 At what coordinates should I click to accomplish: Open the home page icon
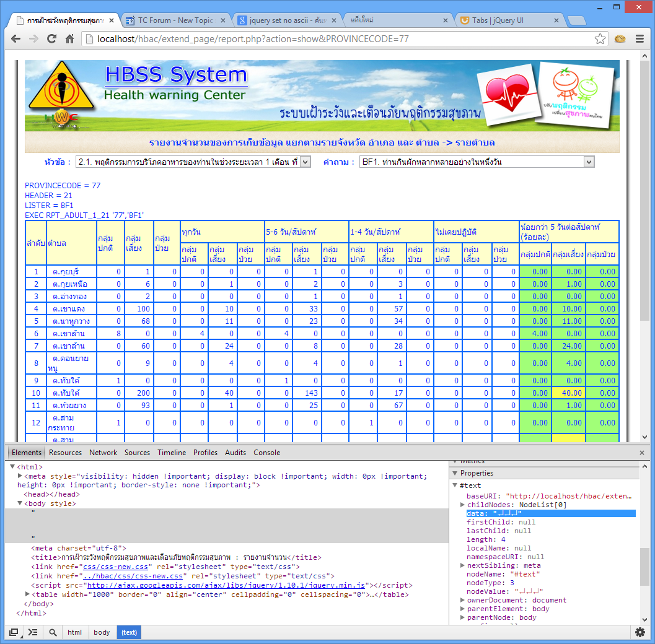(70, 39)
